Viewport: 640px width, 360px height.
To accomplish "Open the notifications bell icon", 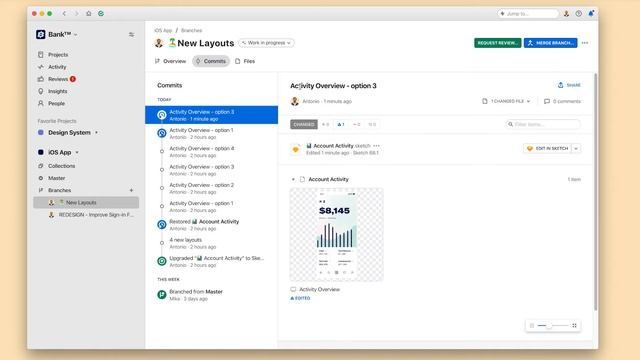I will pos(591,13).
